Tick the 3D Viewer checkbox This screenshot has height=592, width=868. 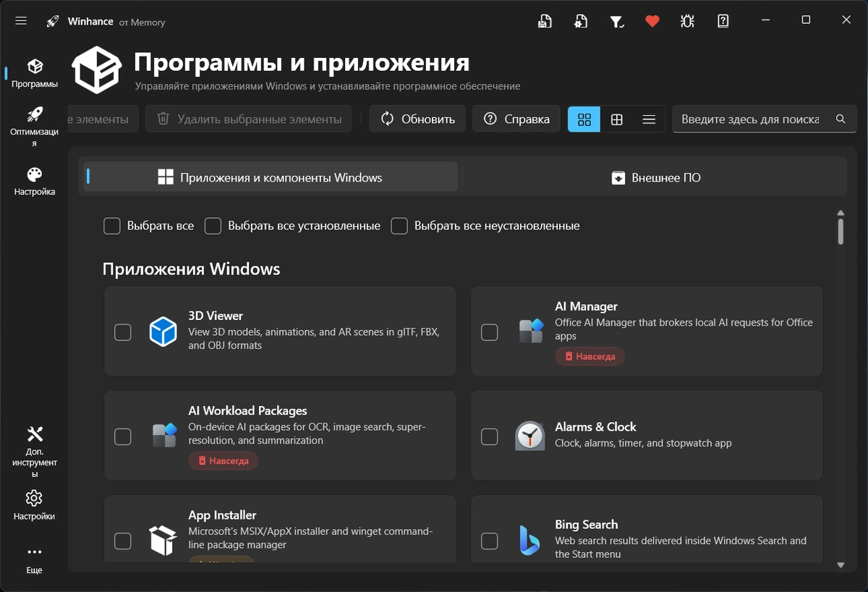click(x=123, y=331)
